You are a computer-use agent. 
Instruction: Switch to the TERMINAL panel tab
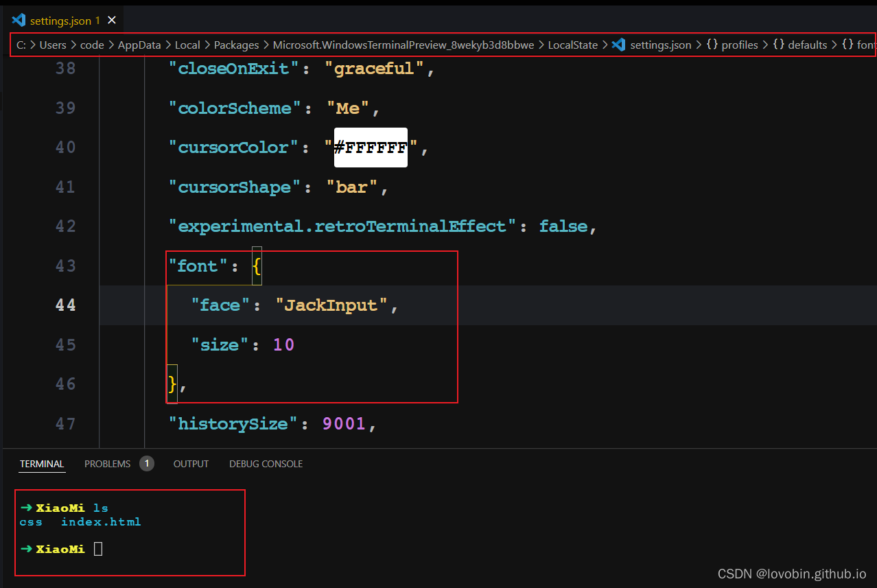pos(42,464)
